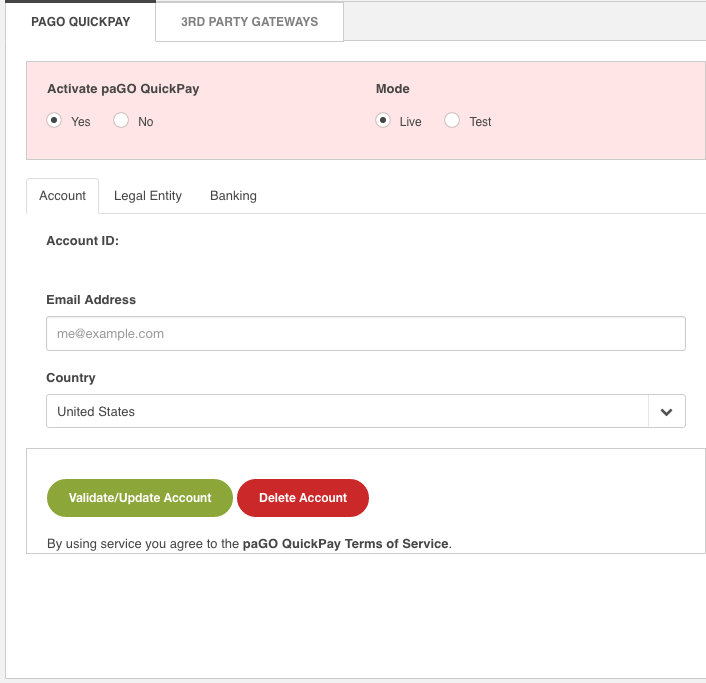Click the Country label
706x683 pixels.
click(71, 378)
